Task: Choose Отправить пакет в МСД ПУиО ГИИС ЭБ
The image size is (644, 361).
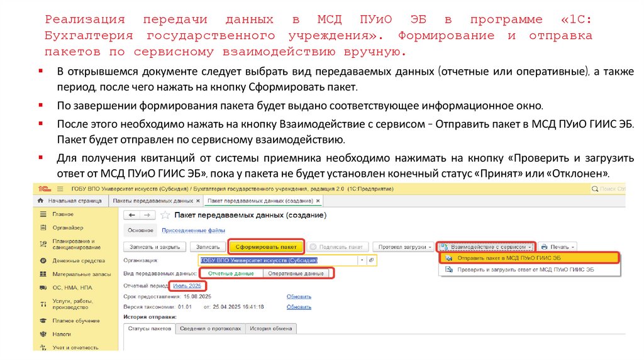Action: [x=529, y=258]
